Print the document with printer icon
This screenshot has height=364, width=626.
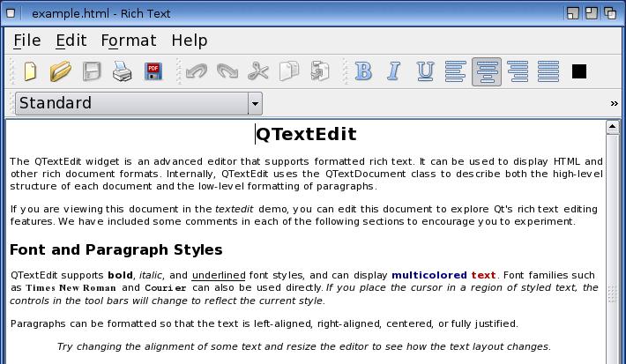(123, 72)
